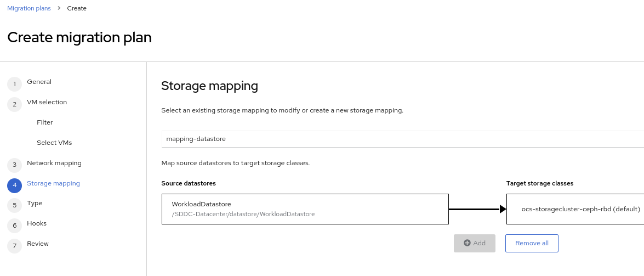
Task: Click the Source datastores label
Action: click(189, 183)
